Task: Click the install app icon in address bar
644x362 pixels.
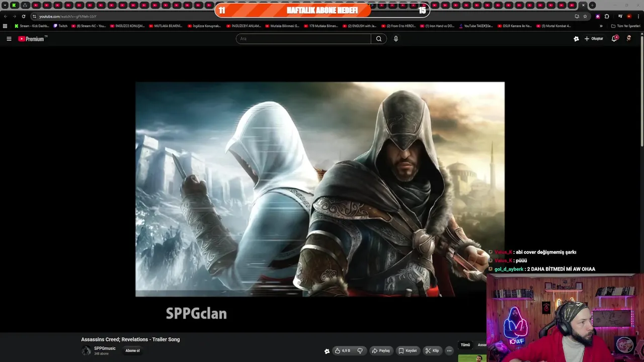Action: point(577,16)
